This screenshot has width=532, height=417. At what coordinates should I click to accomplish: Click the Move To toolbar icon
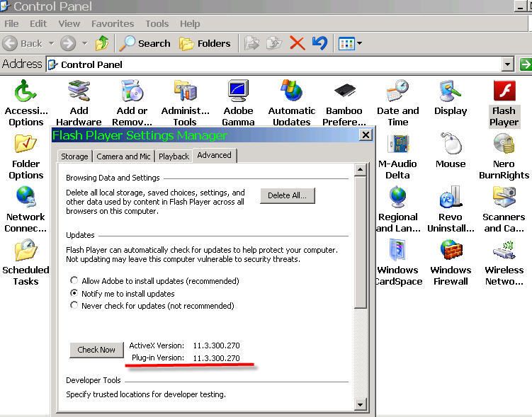[251, 43]
